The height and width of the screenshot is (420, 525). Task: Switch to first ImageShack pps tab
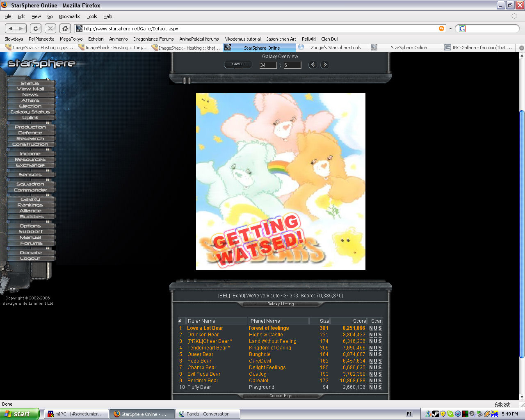[x=39, y=48]
